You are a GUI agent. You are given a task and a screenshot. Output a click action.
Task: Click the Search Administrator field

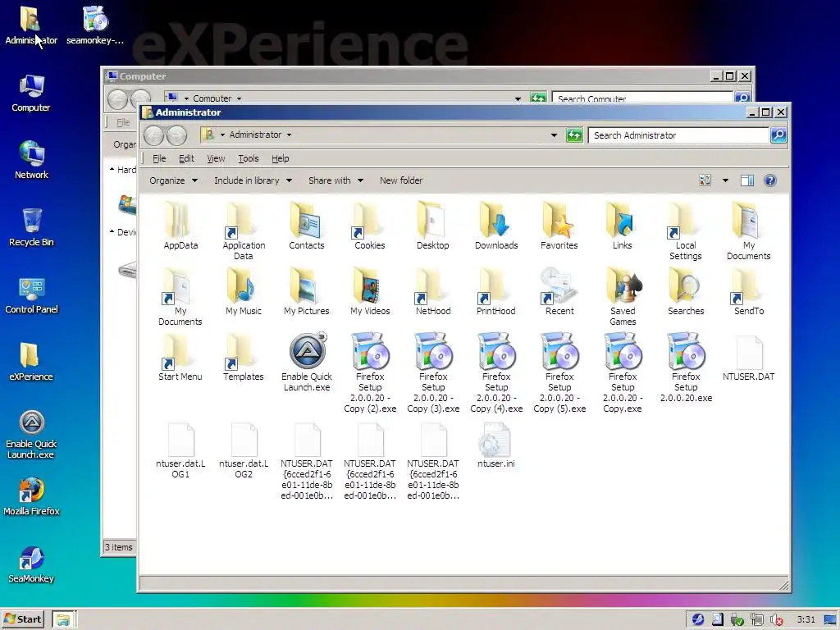click(678, 135)
